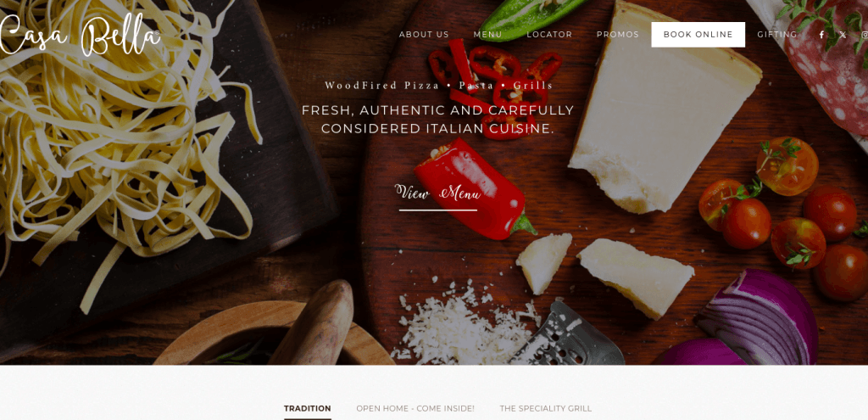This screenshot has height=420, width=868.
Task: Click the WoodFired Pizza Pasta Grills tagline
Action: point(438,86)
